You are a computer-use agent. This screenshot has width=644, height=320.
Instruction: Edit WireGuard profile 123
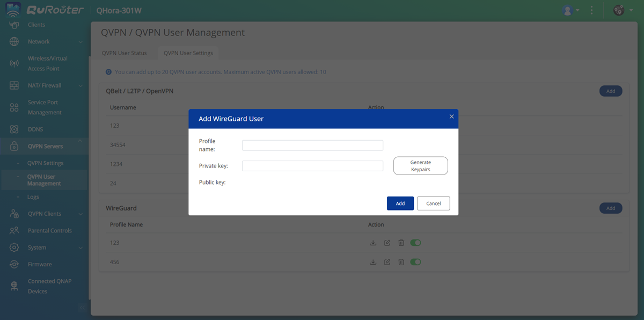387,243
